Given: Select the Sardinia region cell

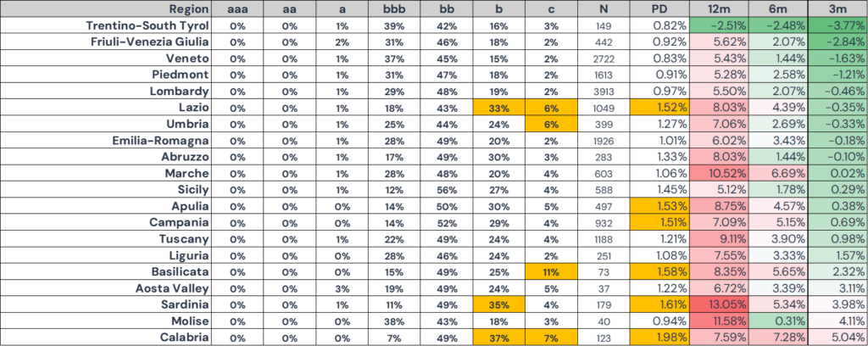Looking at the screenshot, I should [x=106, y=304].
